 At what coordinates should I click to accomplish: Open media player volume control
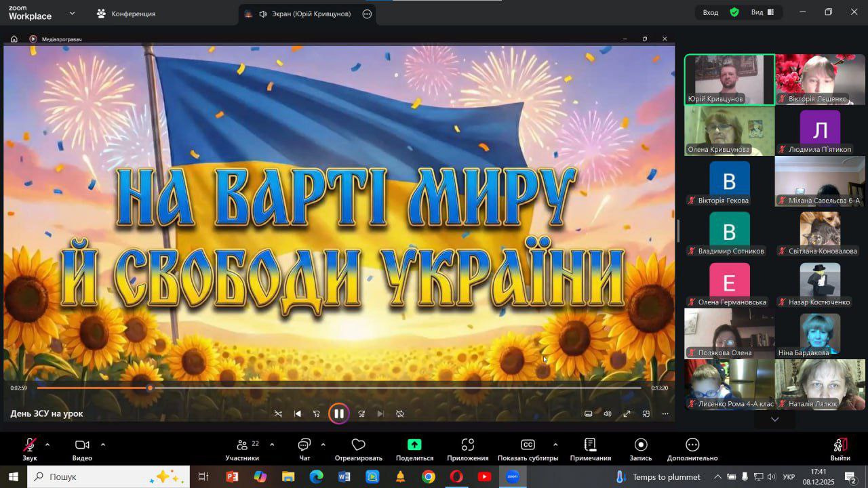click(608, 413)
